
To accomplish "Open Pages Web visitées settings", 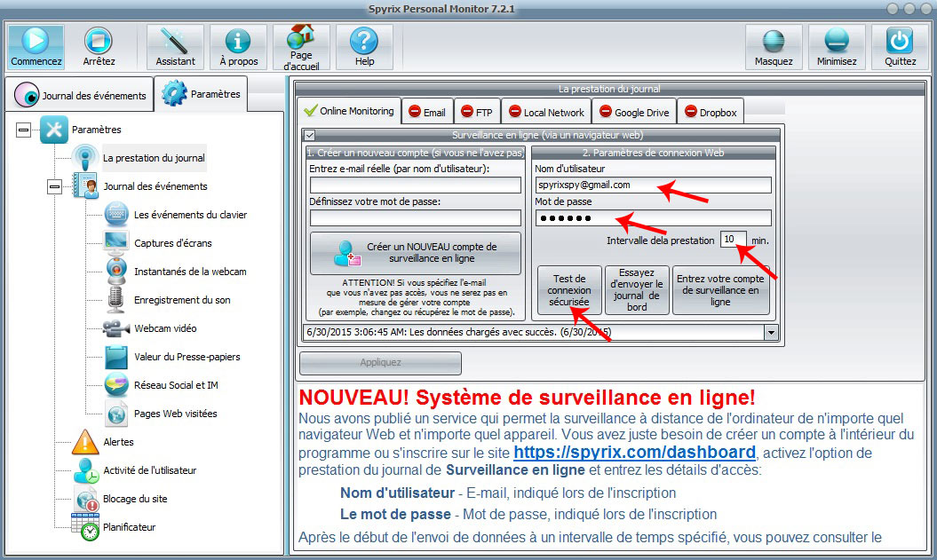I will coord(175,414).
